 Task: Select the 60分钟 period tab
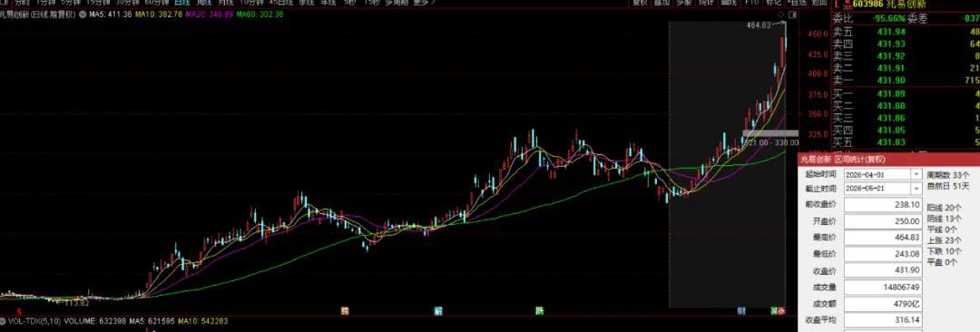point(157,3)
